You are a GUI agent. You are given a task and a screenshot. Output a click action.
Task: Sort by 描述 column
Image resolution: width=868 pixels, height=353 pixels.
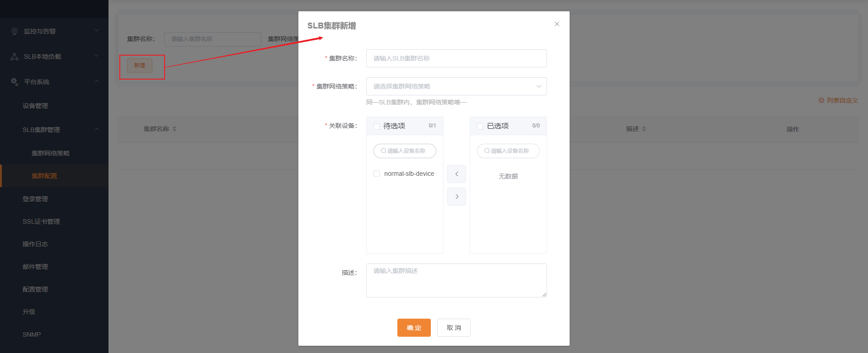644,129
